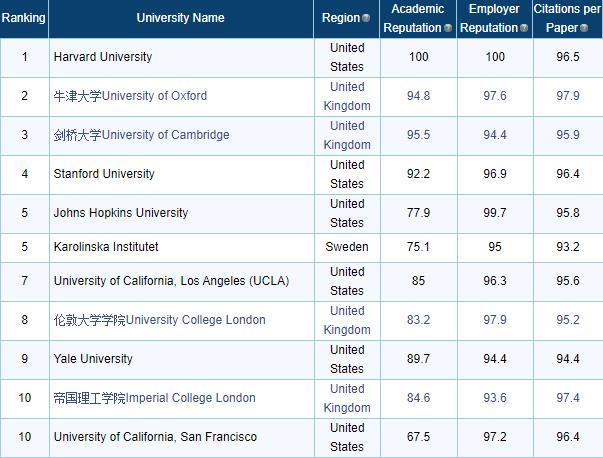The height and width of the screenshot is (458, 603).
Task: Click United Kingdom region in Imperial College row
Action: pyautogui.click(x=347, y=398)
